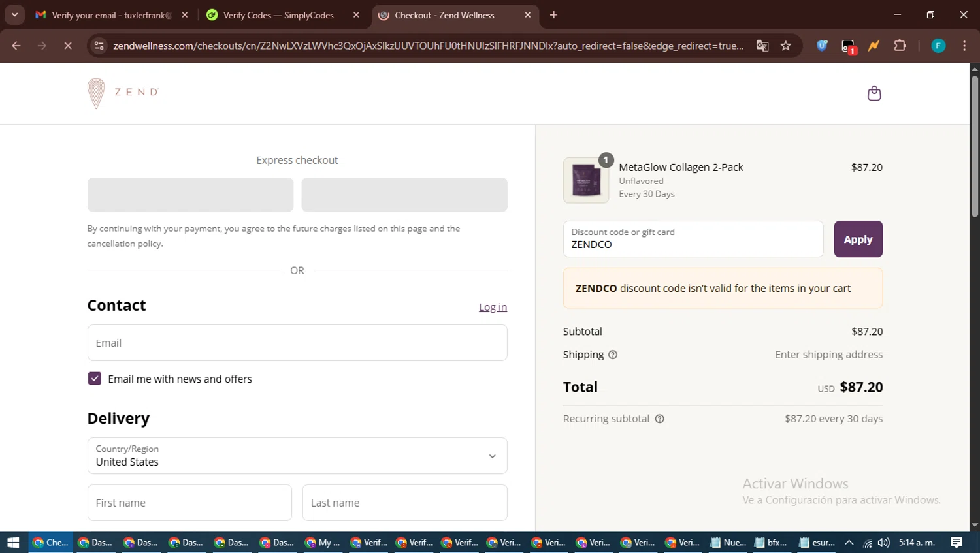Focus the Last name field
The image size is (980, 553).
pos(404,503)
